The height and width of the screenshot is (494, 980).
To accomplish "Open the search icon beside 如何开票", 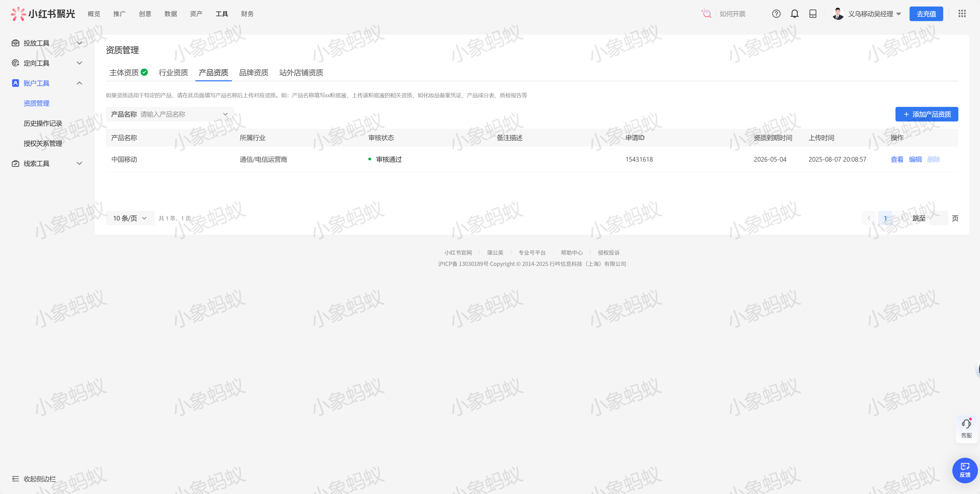I will click(706, 14).
